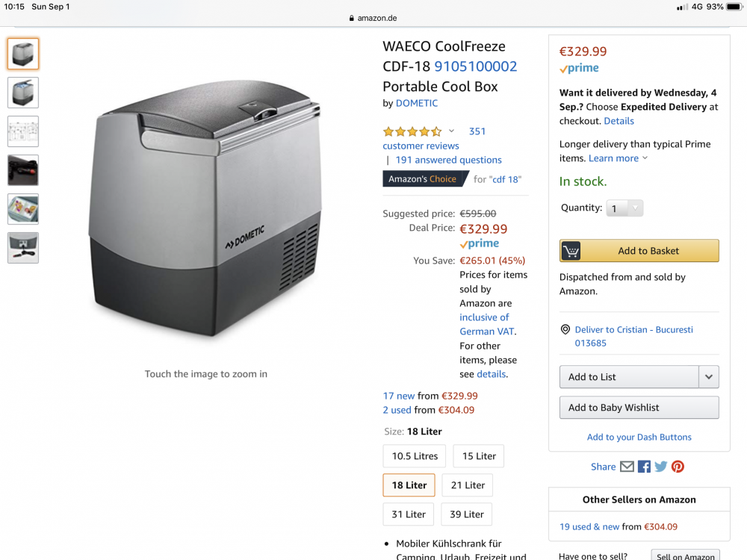Share product on Pinterest
The image size is (747, 560).
click(678, 467)
